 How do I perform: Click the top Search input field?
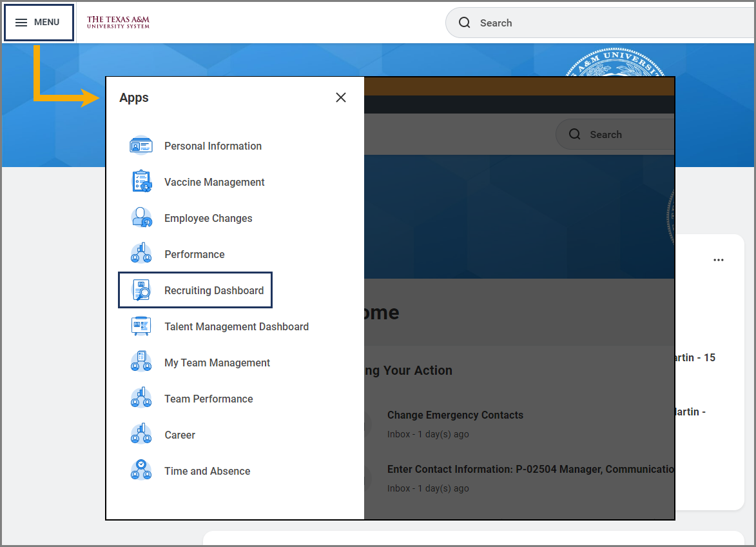pos(599,23)
